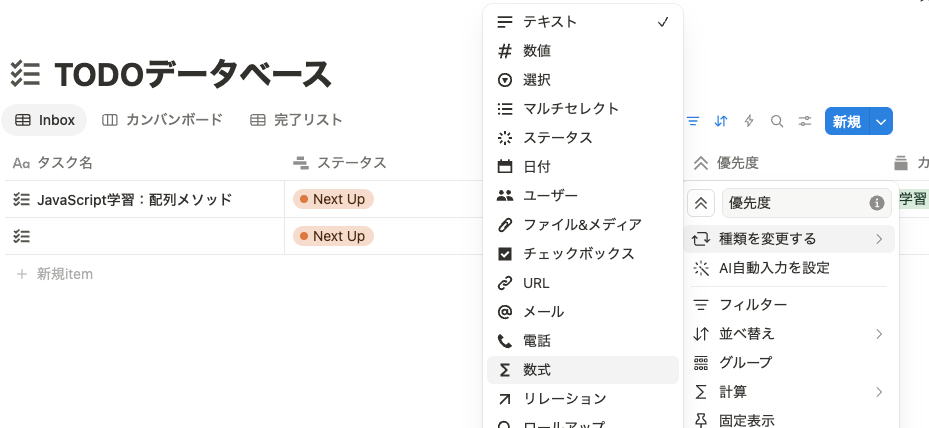This screenshot has width=929, height=428.
Task: Open view settings sliders icon
Action: (x=805, y=121)
